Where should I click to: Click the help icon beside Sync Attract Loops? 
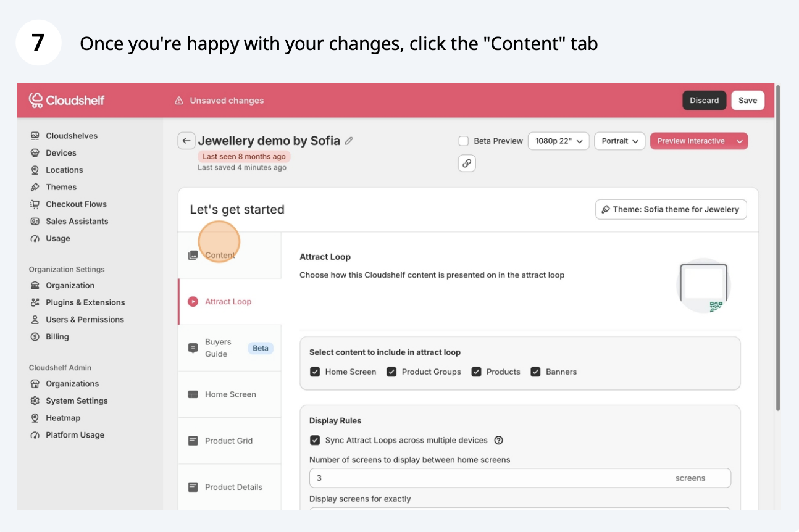[499, 441]
